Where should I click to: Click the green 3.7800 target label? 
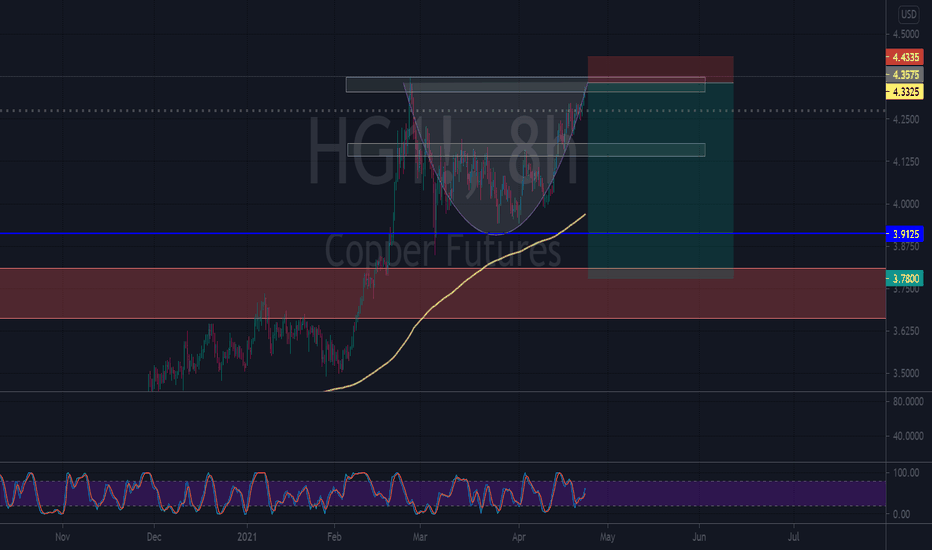[x=905, y=278]
